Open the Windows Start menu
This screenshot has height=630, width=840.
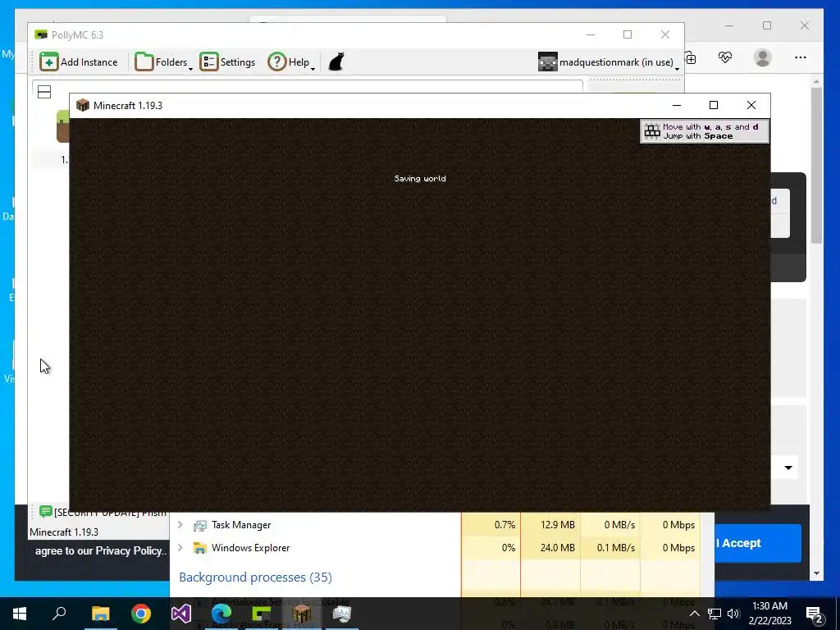coord(20,614)
